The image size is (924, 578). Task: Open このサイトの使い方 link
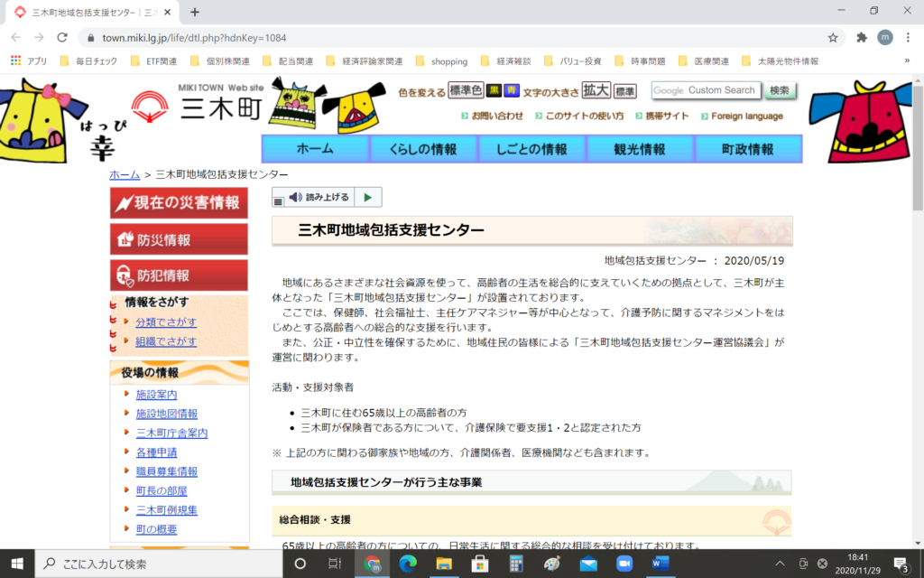click(x=579, y=117)
